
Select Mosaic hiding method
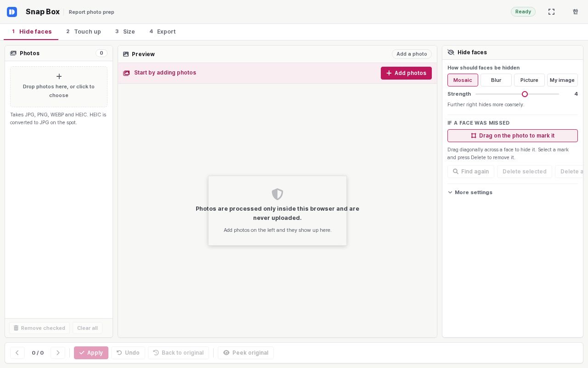click(x=463, y=80)
